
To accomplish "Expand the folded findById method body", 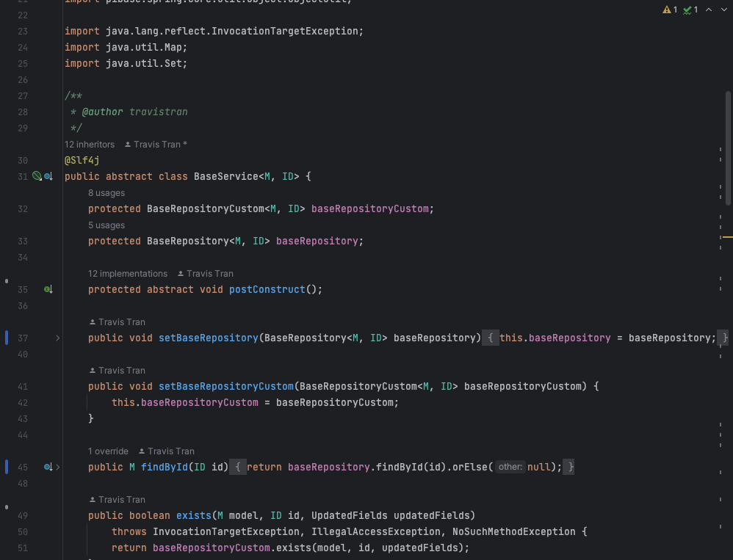I will (x=57, y=467).
